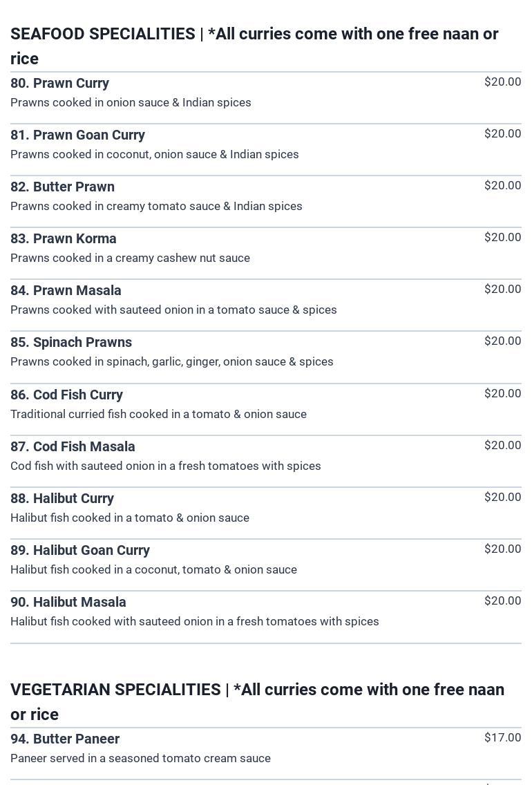Select 87. Cod Fish Masala
Image resolution: width=532 pixels, height=785 pixels.
pyautogui.click(x=73, y=446)
